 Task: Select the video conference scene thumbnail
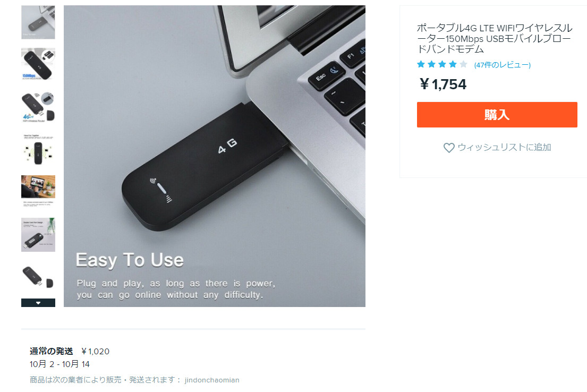pos(38,192)
